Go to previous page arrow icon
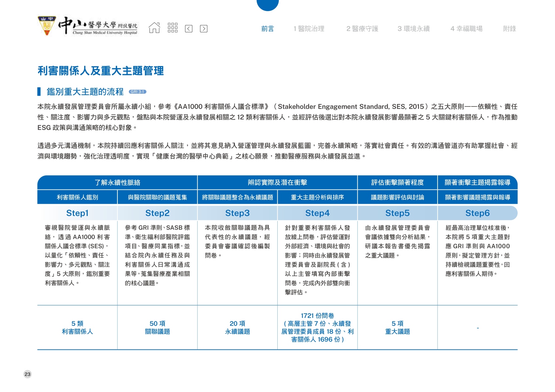This screenshot has width=555, height=392. 189,29
